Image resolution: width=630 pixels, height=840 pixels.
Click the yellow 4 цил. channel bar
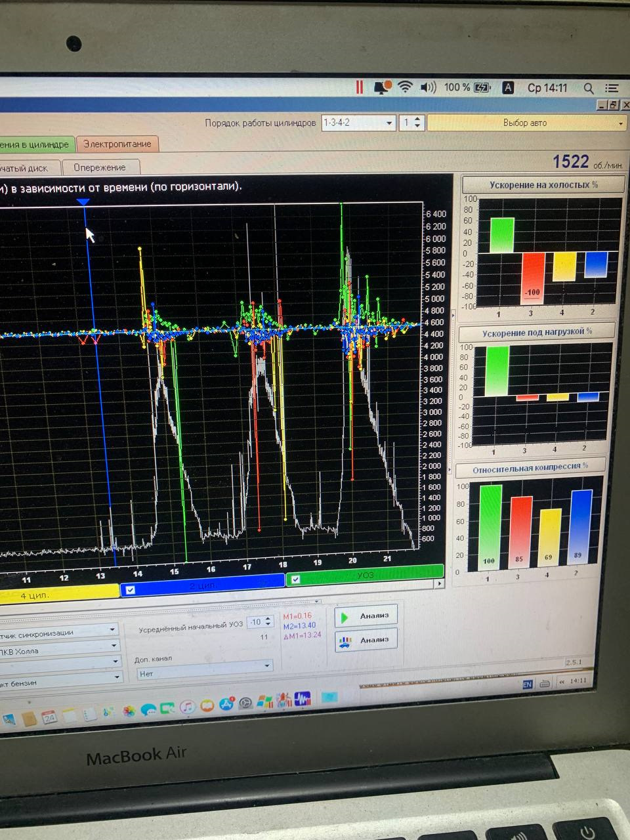(x=59, y=595)
